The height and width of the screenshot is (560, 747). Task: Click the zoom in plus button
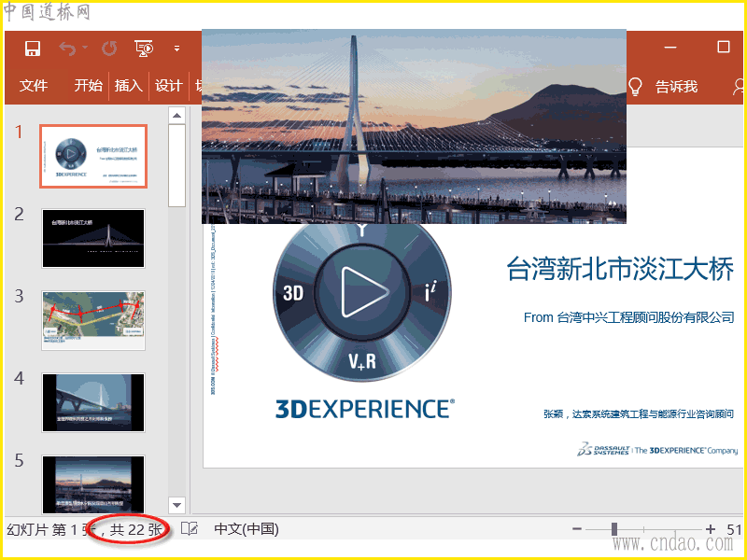pyautogui.click(x=711, y=528)
